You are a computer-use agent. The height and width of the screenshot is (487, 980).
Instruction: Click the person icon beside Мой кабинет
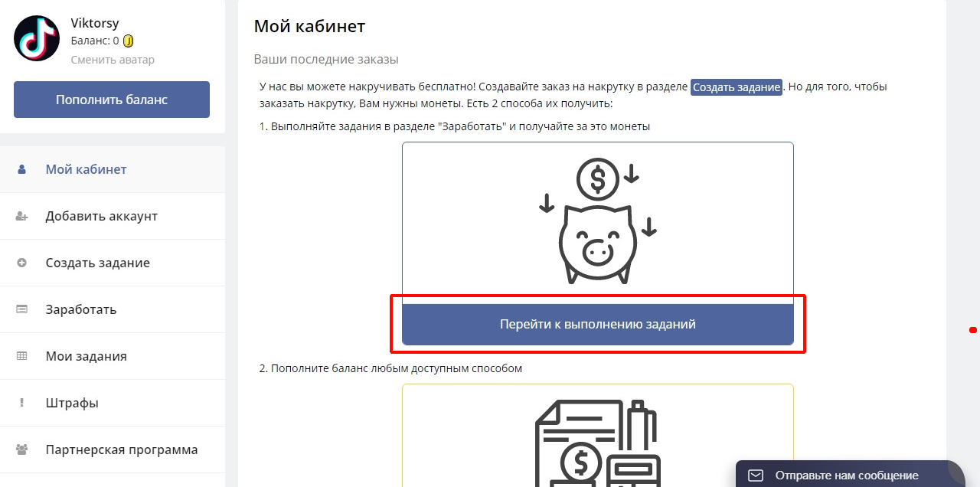click(21, 169)
